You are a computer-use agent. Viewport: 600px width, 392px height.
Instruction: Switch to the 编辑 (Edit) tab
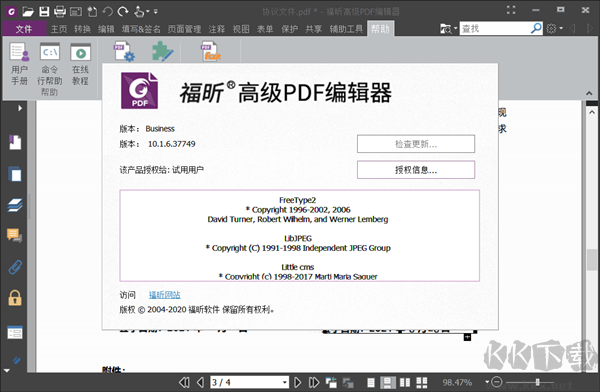106,29
